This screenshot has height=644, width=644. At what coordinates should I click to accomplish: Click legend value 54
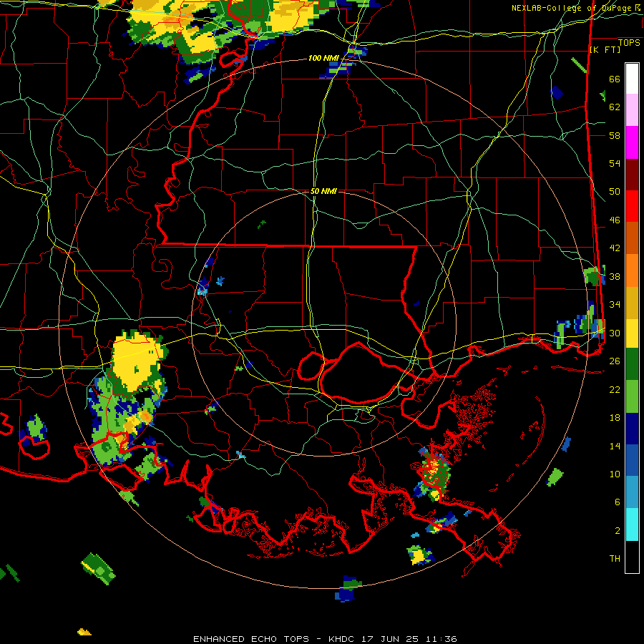[615, 163]
